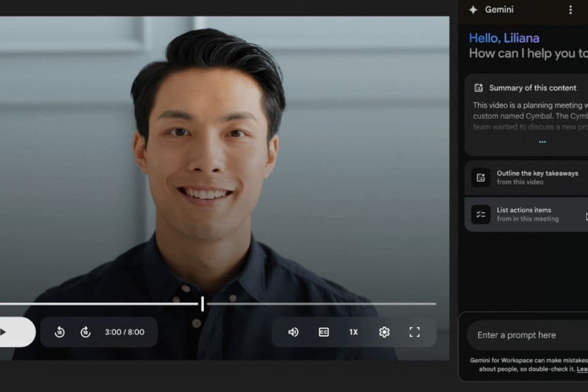Open video settings gear icon
The width and height of the screenshot is (588, 392).
click(x=384, y=332)
